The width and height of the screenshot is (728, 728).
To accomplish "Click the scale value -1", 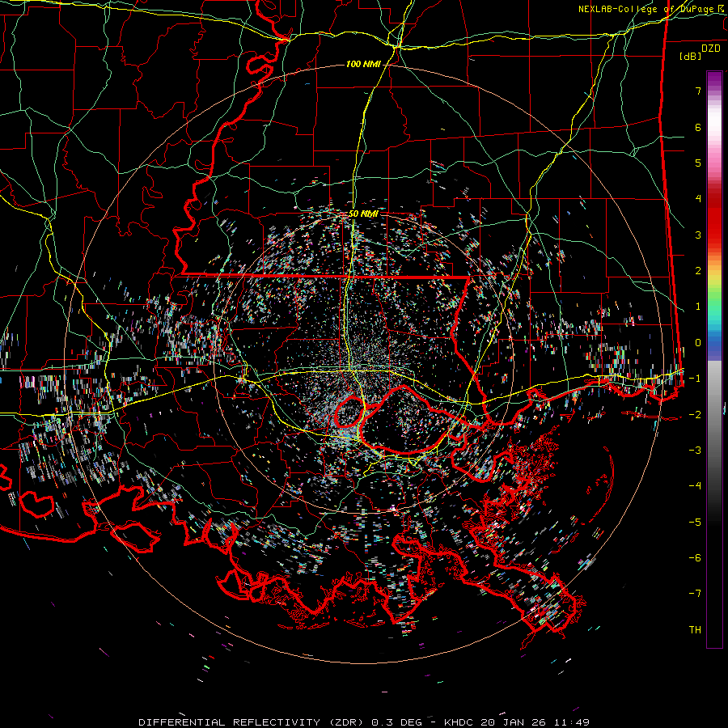I will coord(695,379).
